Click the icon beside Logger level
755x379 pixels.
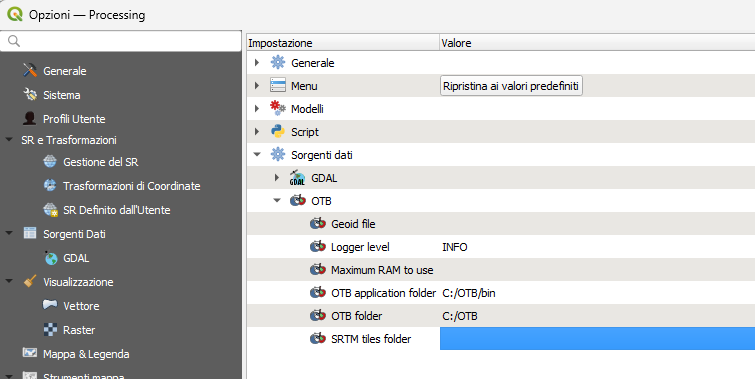[318, 247]
